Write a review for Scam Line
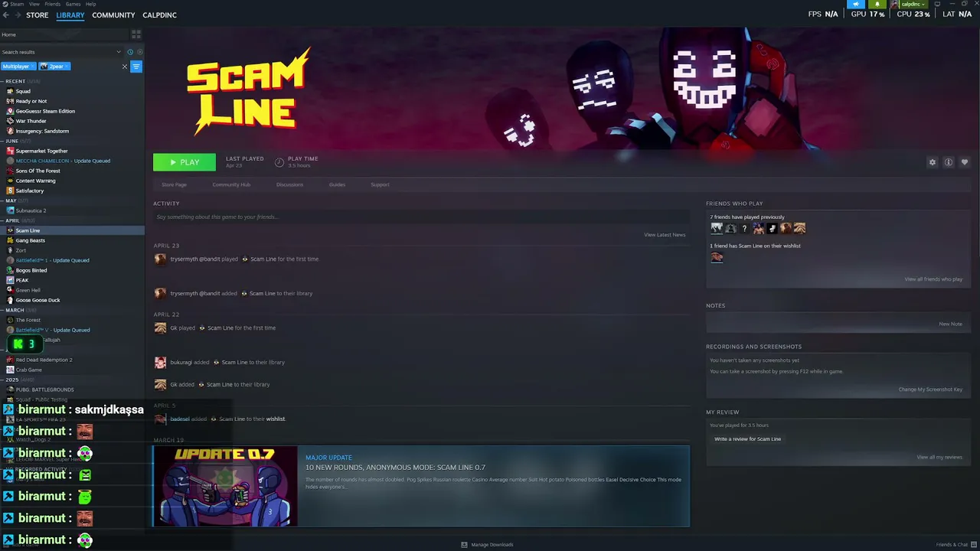This screenshot has width=980, height=551. click(747, 439)
